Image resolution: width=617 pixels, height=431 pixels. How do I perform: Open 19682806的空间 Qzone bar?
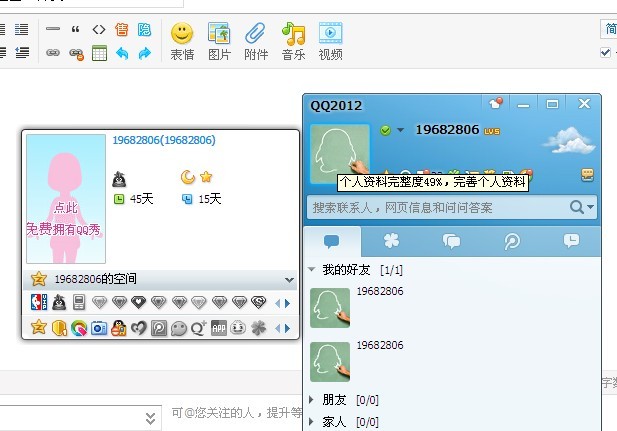point(160,279)
